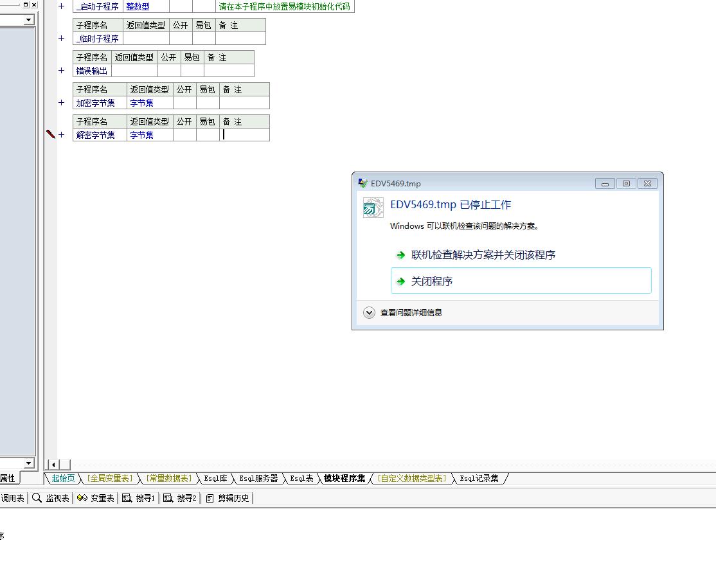Expand the _启动子程序 plus sign
This screenshot has height=588, width=716.
point(61,6)
